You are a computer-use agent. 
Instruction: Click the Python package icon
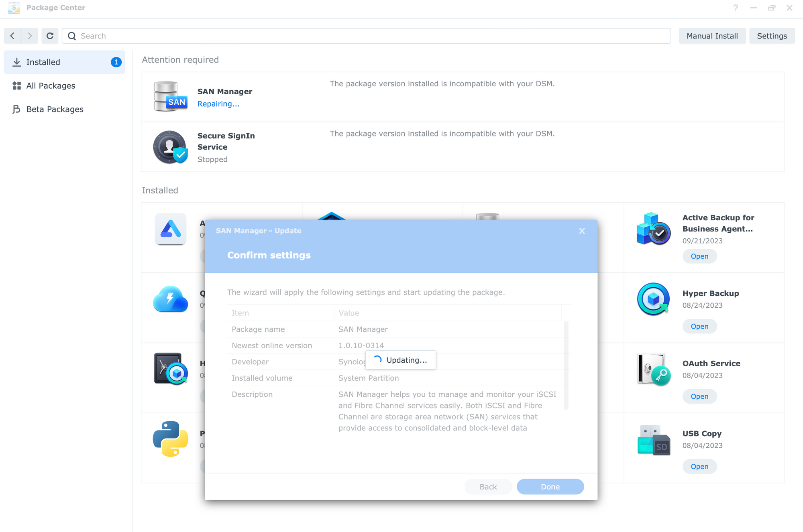(x=170, y=439)
